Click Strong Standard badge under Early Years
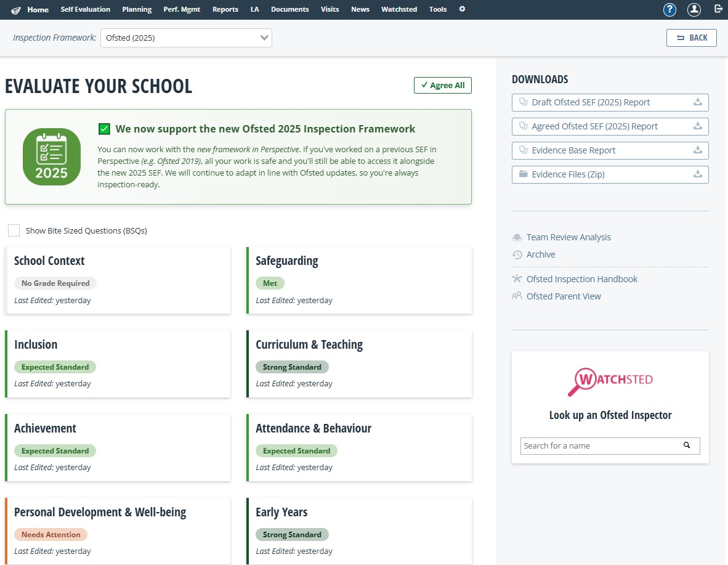The image size is (728, 565). 292,534
